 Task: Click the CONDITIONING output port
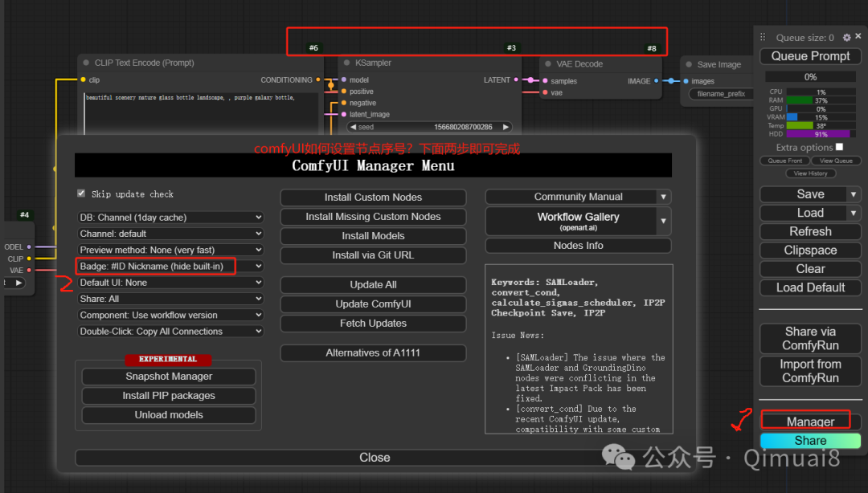[x=318, y=79]
